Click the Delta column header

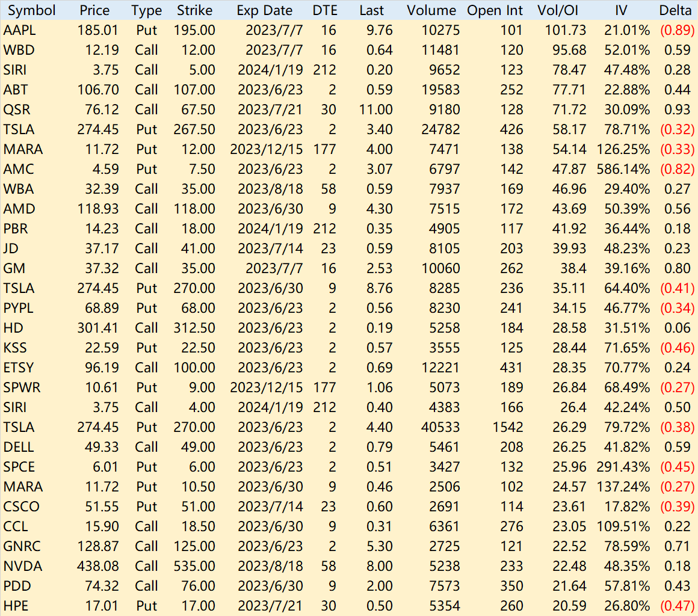[675, 10]
